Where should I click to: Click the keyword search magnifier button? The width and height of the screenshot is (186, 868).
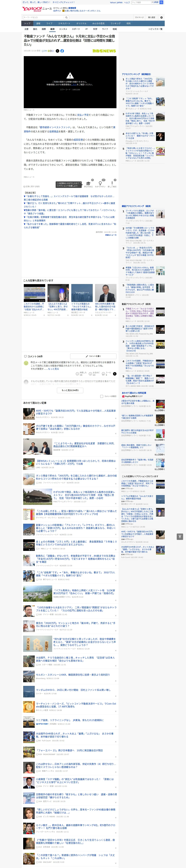pyautogui.click(x=66, y=17)
